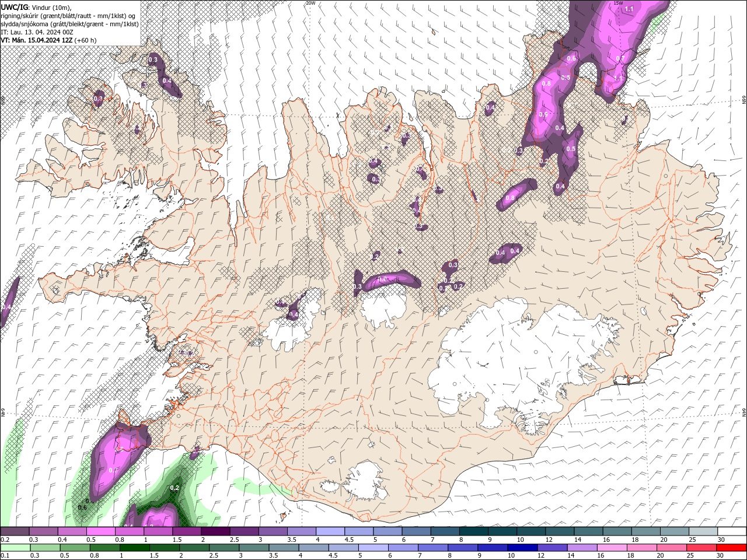
Task: Click the '0.7' value label in the northeast
Action: pyautogui.click(x=620, y=59)
